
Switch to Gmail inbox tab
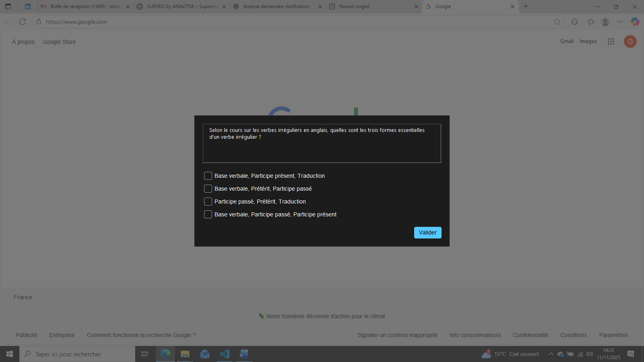85,6
